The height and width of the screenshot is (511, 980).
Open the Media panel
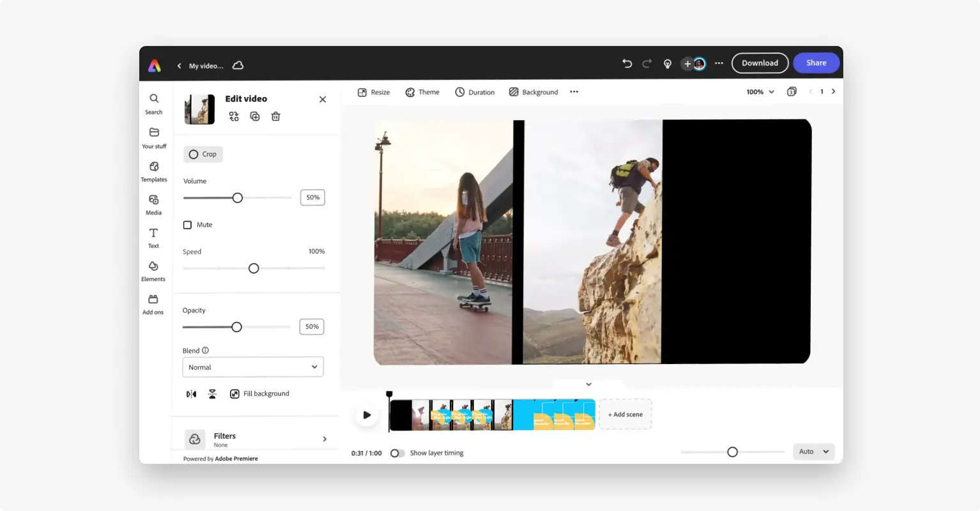(154, 205)
